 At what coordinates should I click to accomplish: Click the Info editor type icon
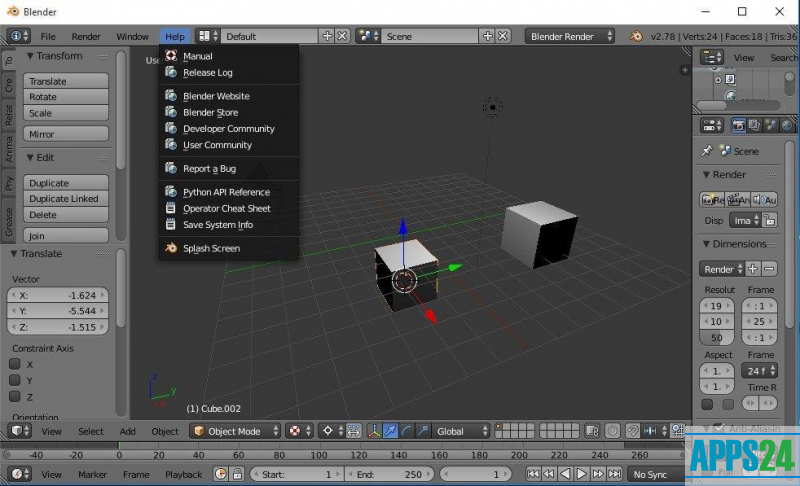click(x=19, y=36)
